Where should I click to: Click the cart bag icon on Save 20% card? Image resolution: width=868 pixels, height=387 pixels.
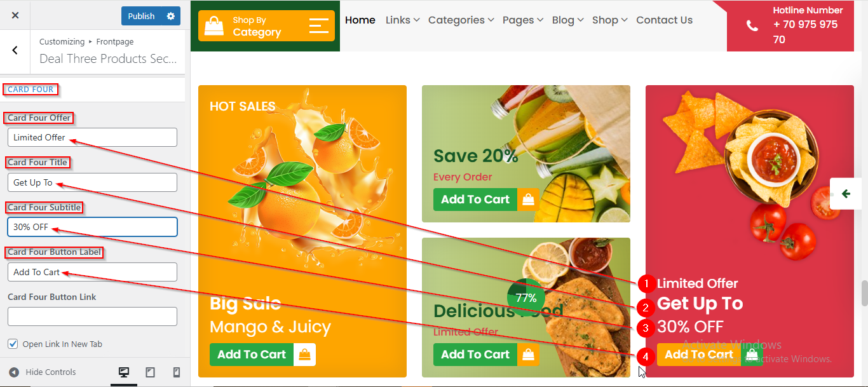tap(528, 200)
